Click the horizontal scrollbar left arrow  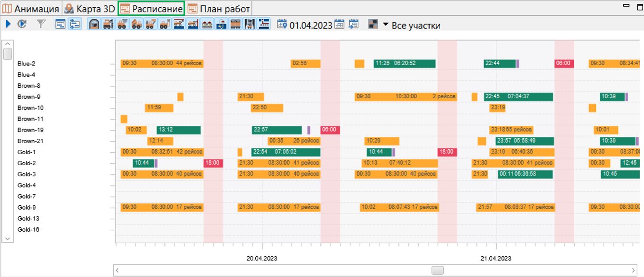pos(117,270)
